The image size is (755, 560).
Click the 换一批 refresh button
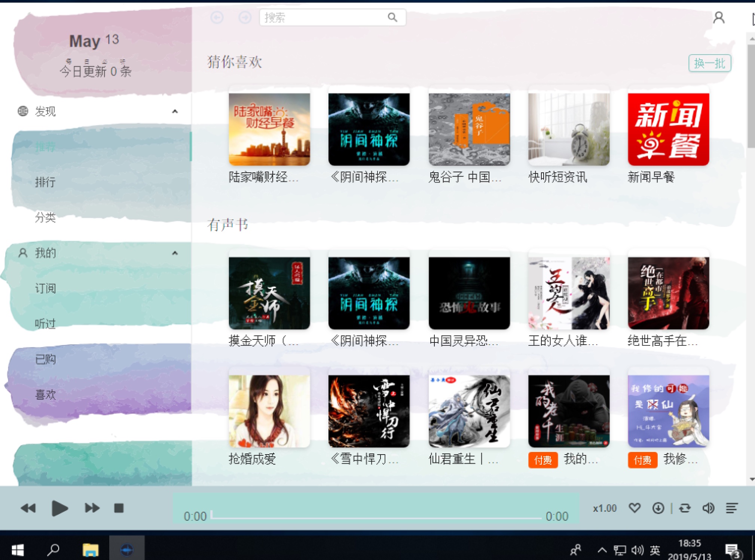[709, 63]
